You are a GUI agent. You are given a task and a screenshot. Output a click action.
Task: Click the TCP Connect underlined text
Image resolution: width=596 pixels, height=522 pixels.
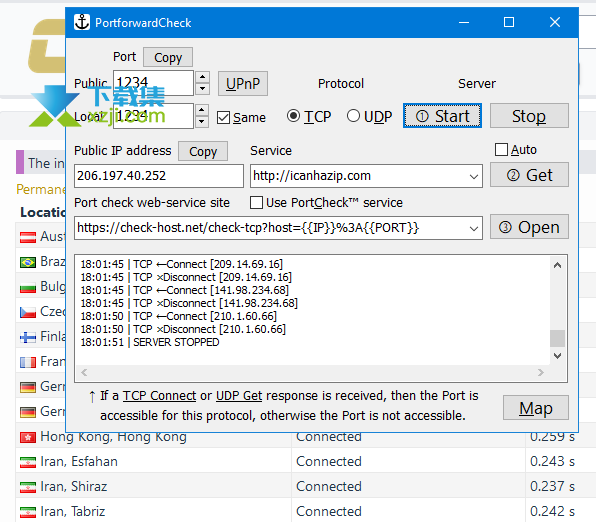159,396
